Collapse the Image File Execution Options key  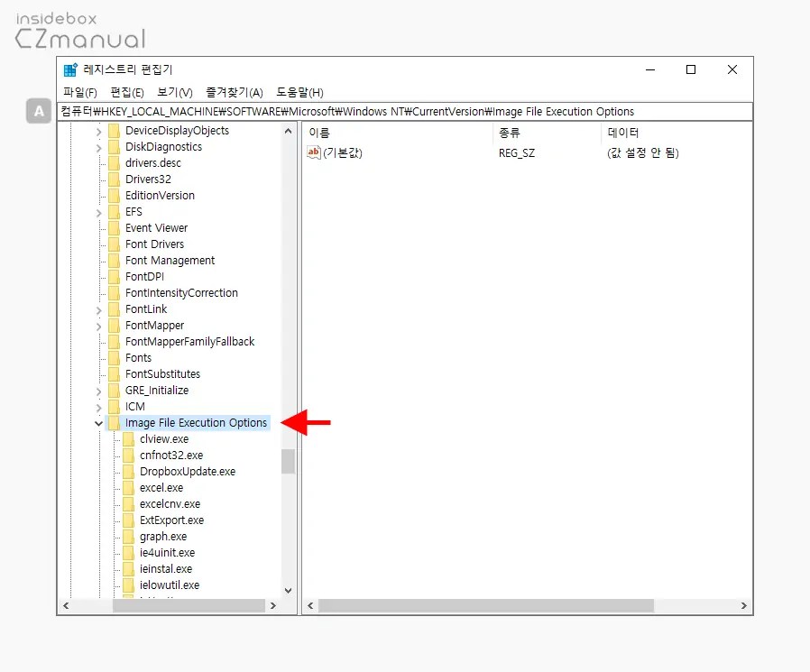98,424
